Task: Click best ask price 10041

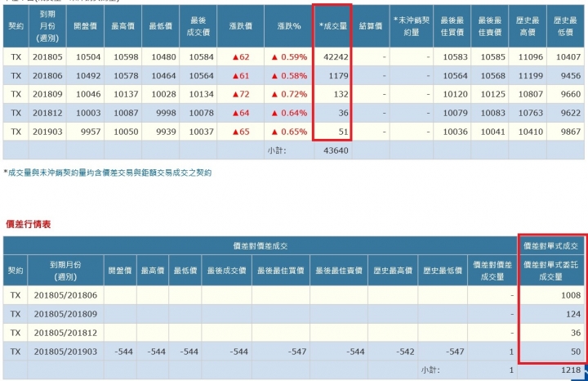Action: tap(493, 132)
